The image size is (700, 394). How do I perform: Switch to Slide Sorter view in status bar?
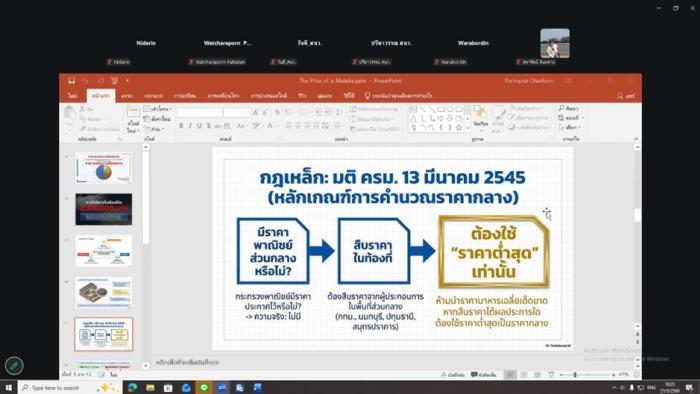pyautogui.click(x=524, y=375)
